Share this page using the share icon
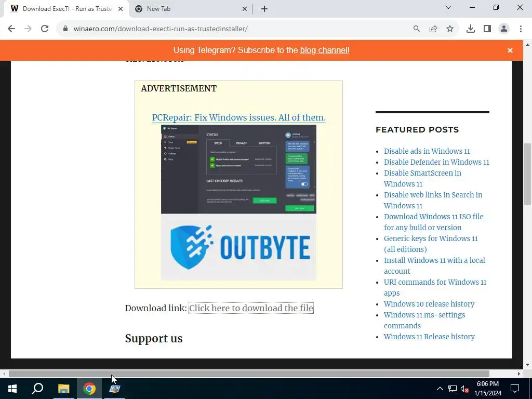 (433, 29)
